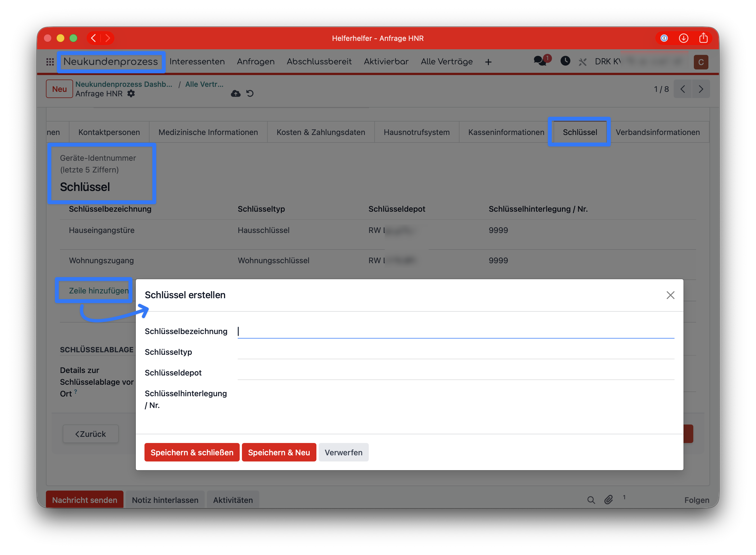Image resolution: width=756 pixels, height=555 pixels.
Task: Switch to the Hausnotrufsystem tab
Action: click(416, 132)
